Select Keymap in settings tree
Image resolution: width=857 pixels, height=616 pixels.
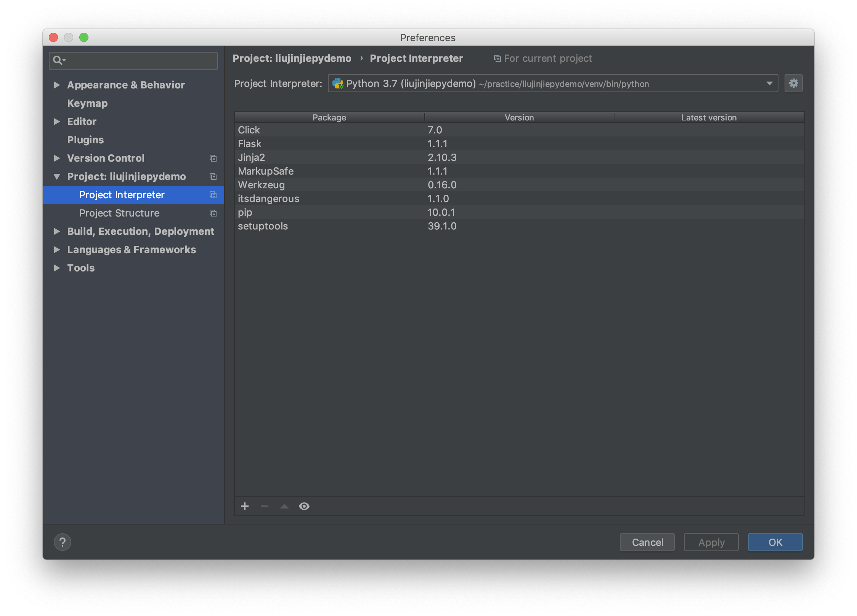[x=87, y=103]
